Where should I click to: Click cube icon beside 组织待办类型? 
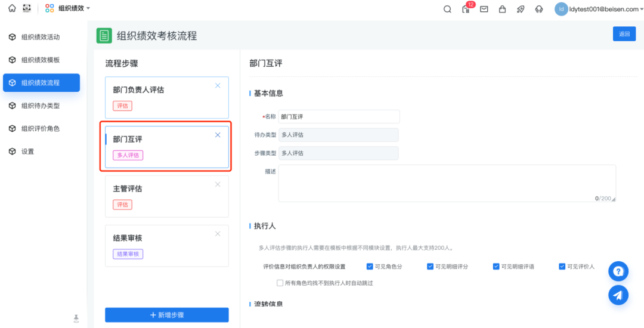tap(13, 106)
